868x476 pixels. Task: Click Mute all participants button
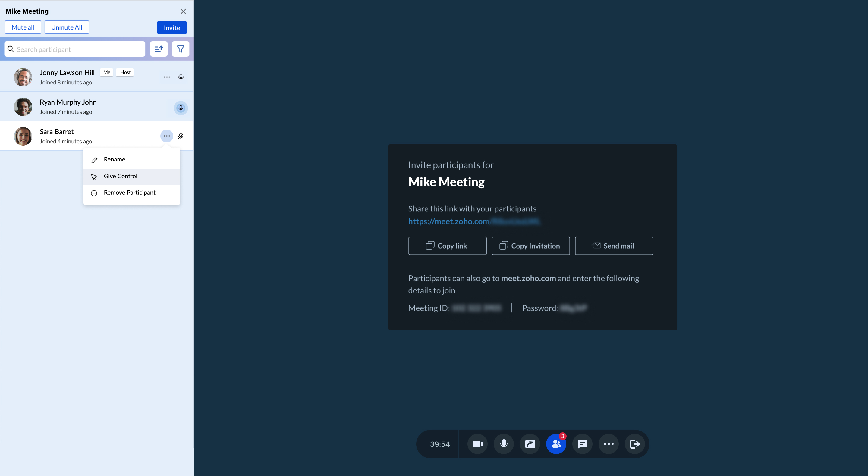coord(23,27)
